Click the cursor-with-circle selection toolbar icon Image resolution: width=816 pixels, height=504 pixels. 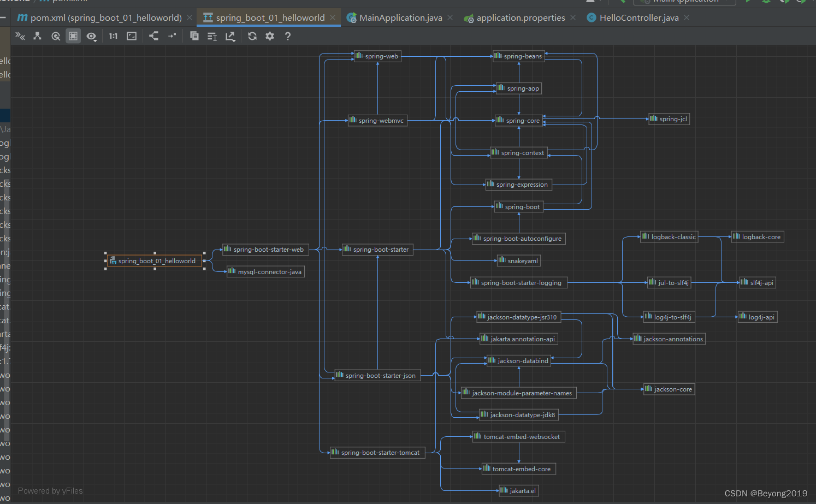[x=56, y=36]
